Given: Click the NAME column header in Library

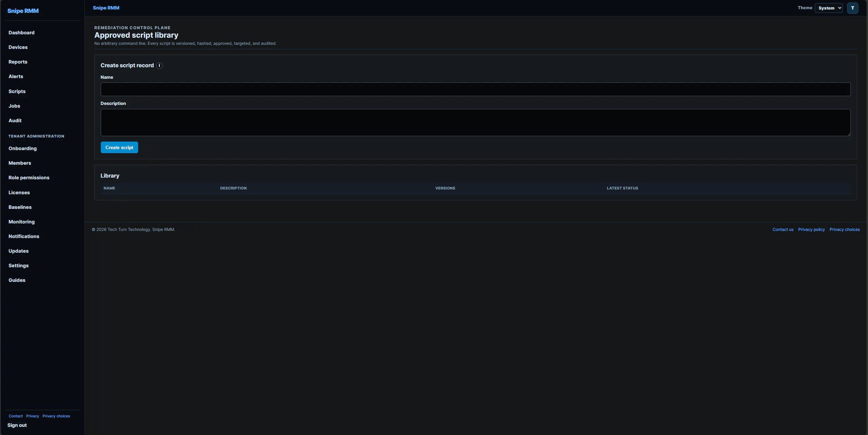Looking at the screenshot, I should coord(109,188).
